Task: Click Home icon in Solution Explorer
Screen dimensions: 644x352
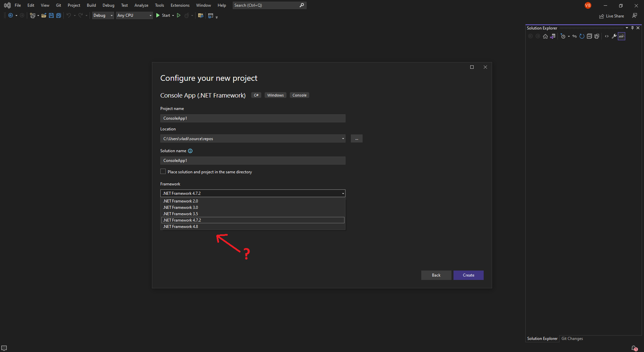Action: coord(545,36)
